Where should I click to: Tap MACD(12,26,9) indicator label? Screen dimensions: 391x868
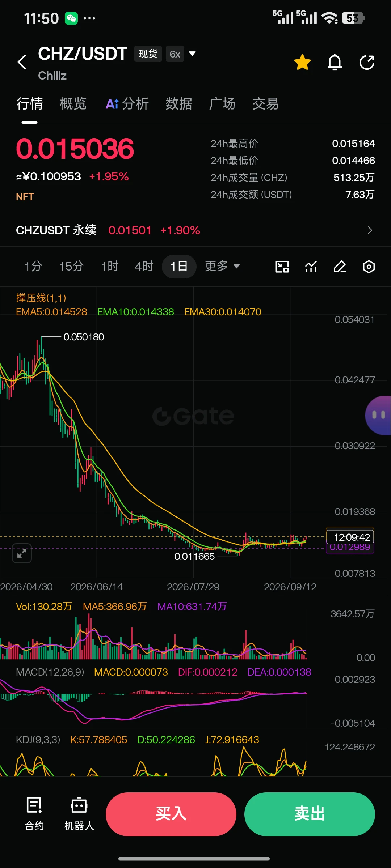pos(50,672)
